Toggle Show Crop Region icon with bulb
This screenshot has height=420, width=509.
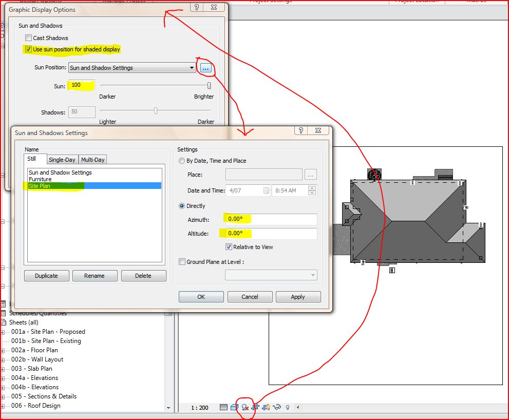pos(266,407)
